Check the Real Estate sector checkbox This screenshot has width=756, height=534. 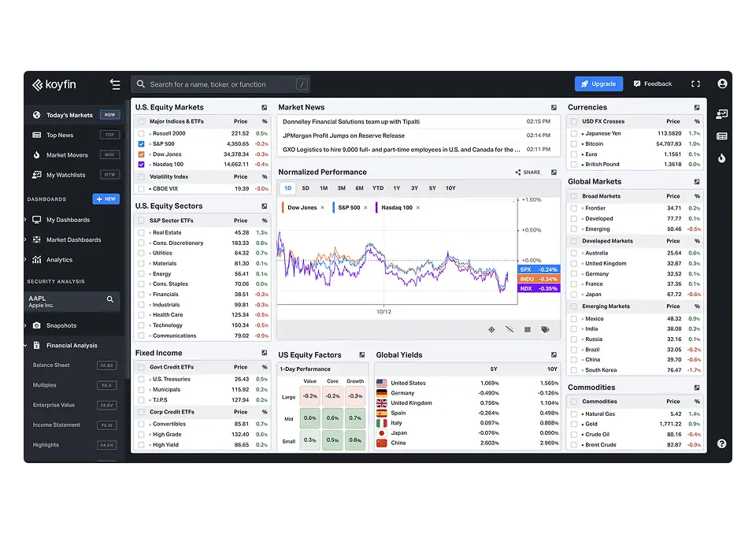point(141,232)
